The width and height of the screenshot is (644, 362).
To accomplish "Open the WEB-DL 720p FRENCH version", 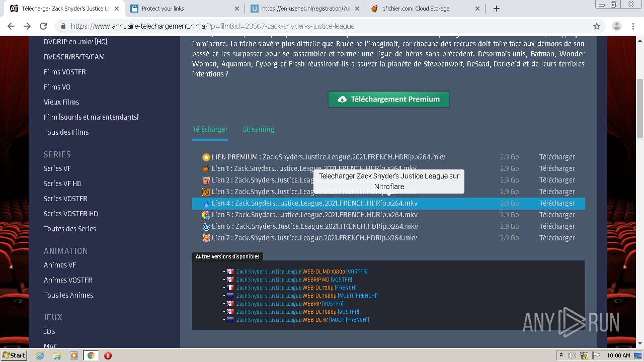I will point(296,288).
